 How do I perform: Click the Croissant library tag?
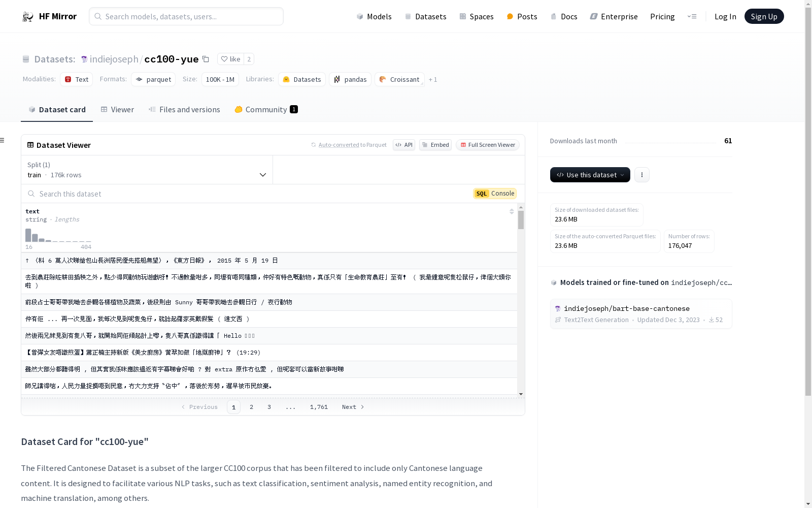399,79
